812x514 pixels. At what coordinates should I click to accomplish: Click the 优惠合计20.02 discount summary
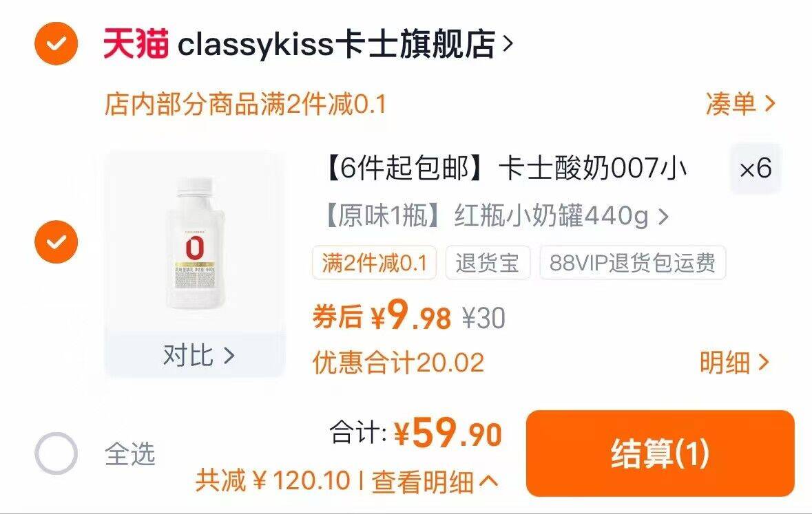[x=398, y=363]
